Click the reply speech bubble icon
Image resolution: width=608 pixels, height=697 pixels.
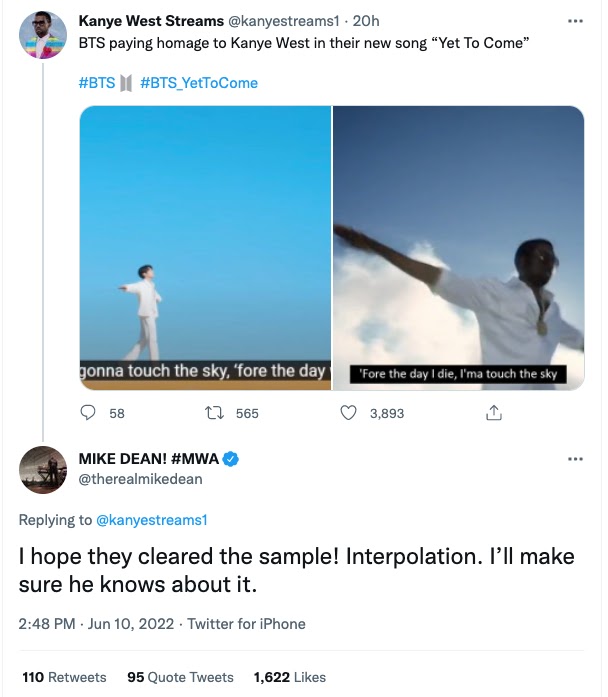click(x=88, y=413)
